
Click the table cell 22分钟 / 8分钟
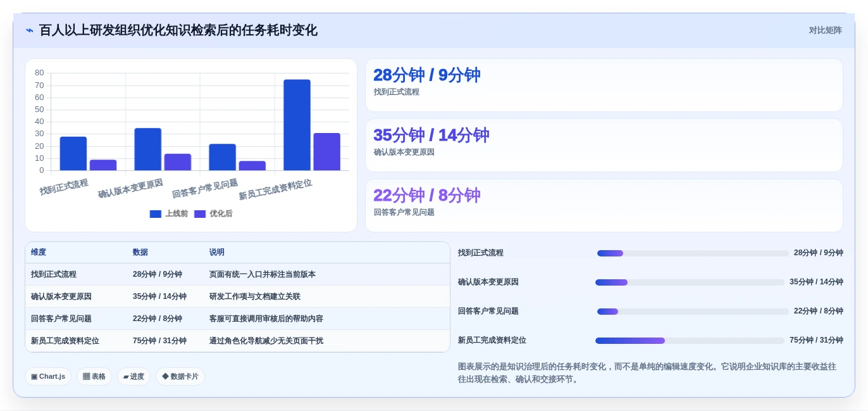pyautogui.click(x=158, y=319)
